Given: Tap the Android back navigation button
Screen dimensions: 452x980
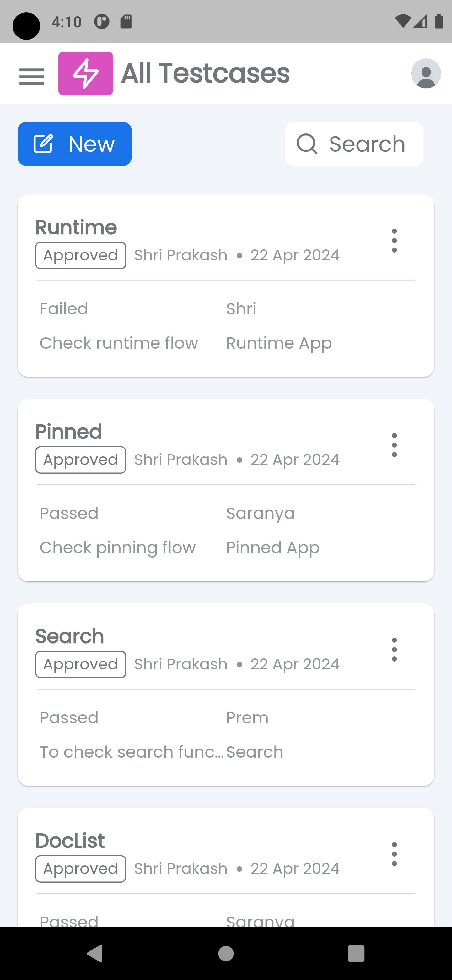Looking at the screenshot, I should (95, 953).
